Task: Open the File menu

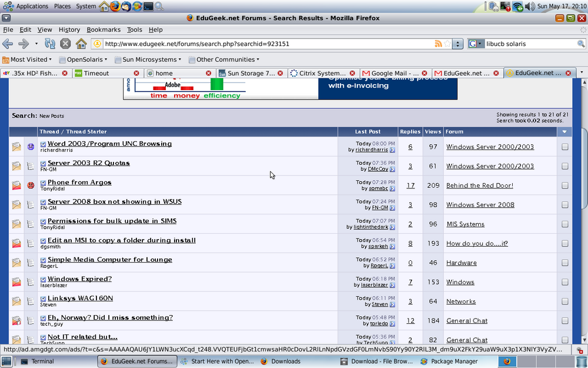Action: [x=8, y=29]
